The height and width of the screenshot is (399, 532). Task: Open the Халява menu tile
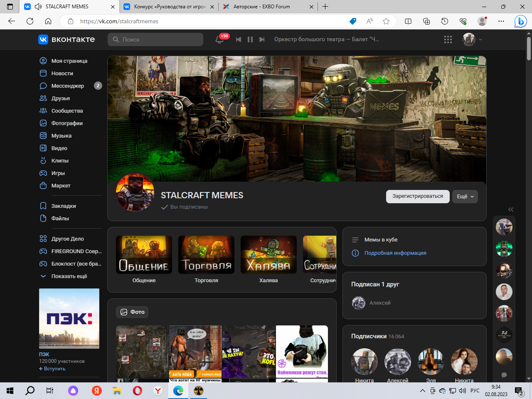pyautogui.click(x=268, y=259)
